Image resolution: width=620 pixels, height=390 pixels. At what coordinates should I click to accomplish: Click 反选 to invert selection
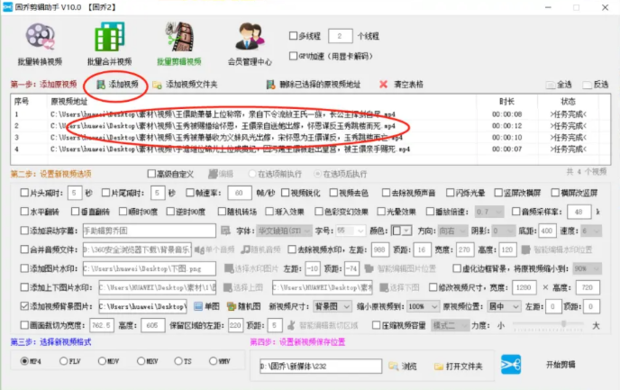point(595,84)
